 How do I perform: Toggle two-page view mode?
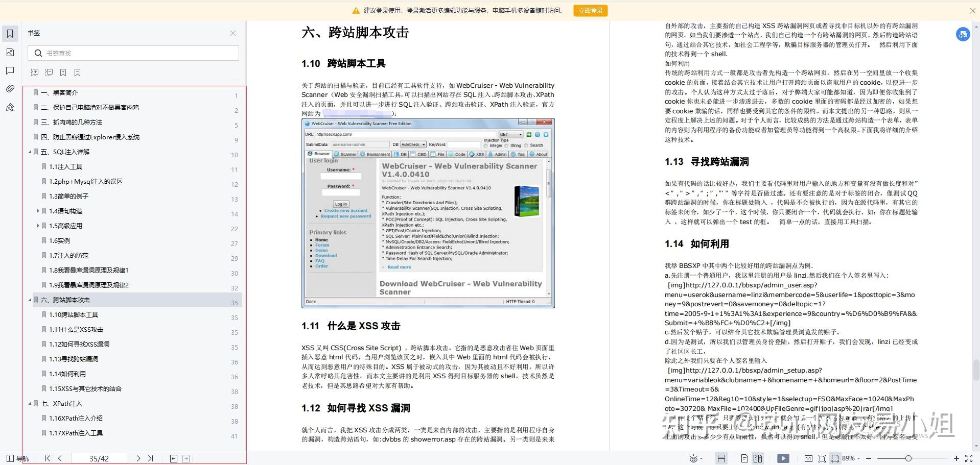click(758, 458)
